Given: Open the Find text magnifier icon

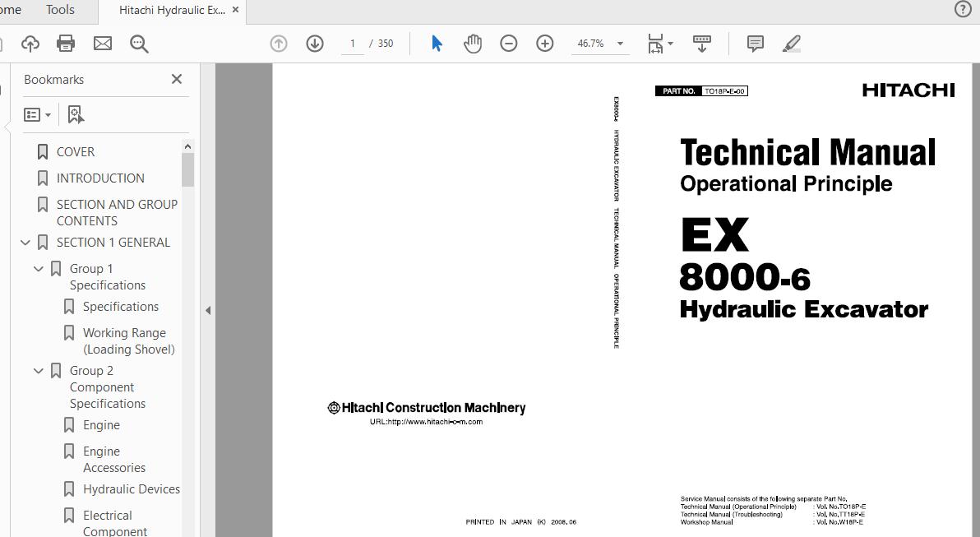Looking at the screenshot, I should pyautogui.click(x=139, y=44).
